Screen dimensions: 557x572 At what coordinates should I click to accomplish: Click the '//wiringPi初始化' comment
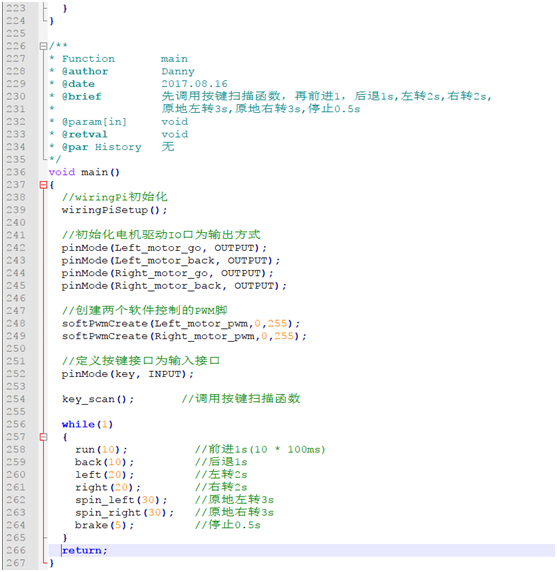[x=114, y=197]
